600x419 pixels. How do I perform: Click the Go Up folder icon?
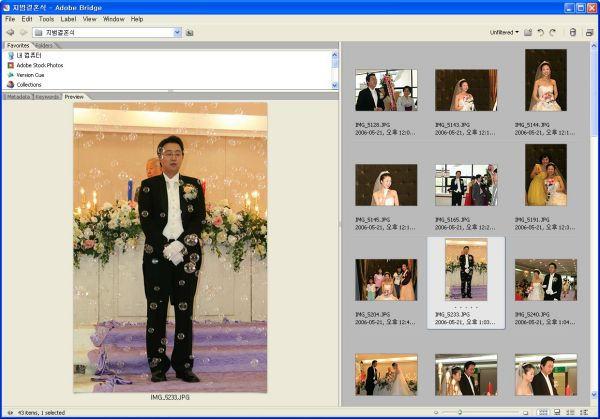[190, 32]
